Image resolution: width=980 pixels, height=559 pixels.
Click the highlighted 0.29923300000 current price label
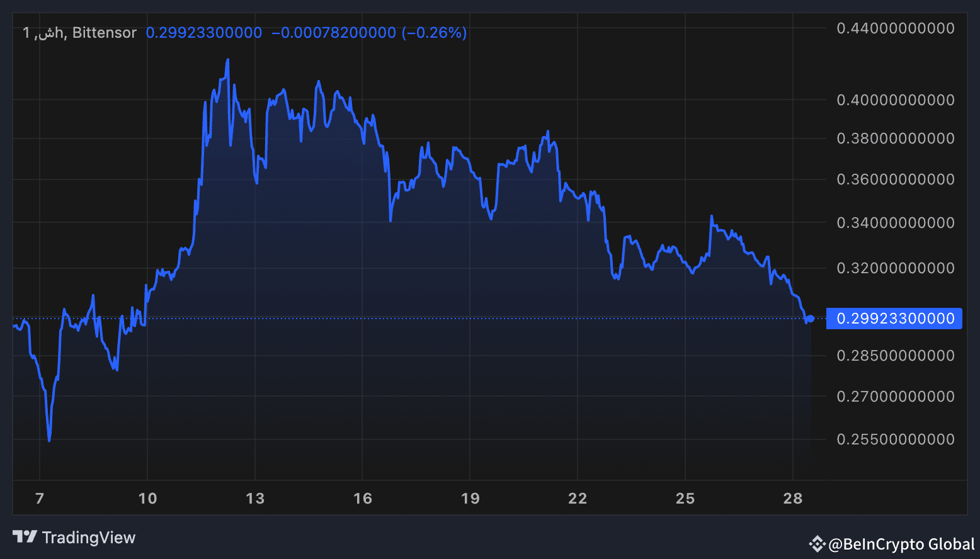tap(895, 319)
